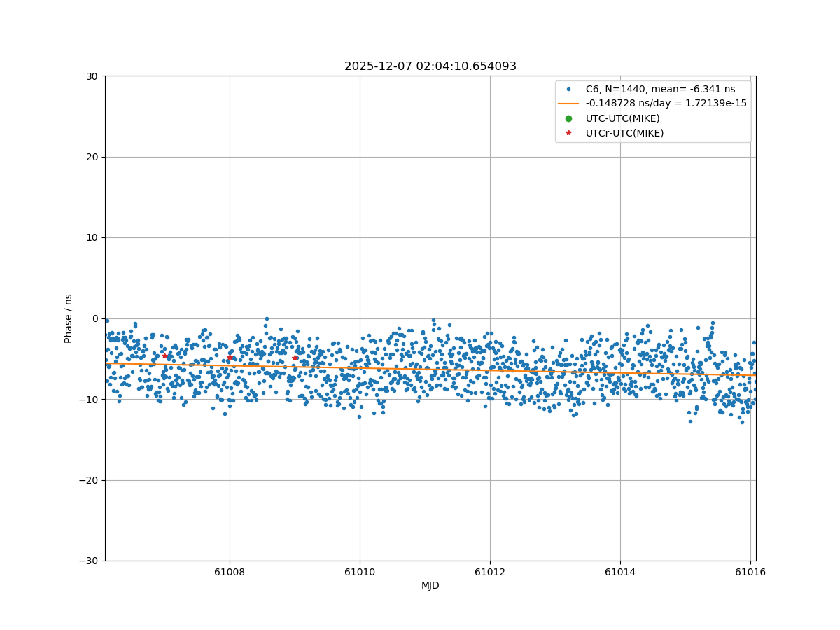Click the green circle marker in the legend
The width and height of the screenshot is (840, 630).
(x=568, y=118)
